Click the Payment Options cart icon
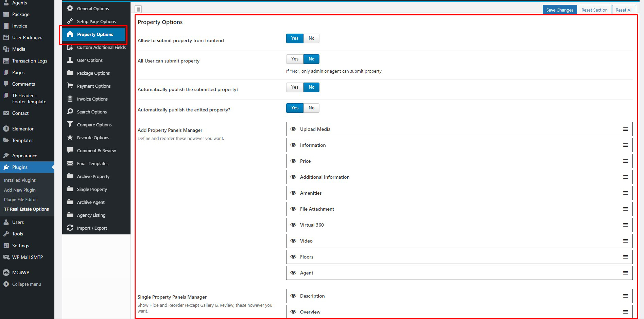The width and height of the screenshot is (644, 319). (70, 86)
